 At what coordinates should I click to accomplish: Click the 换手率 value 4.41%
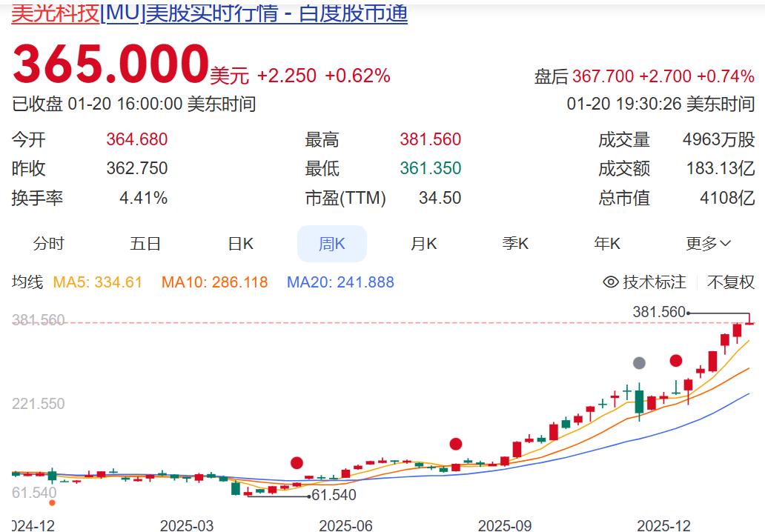(x=144, y=198)
